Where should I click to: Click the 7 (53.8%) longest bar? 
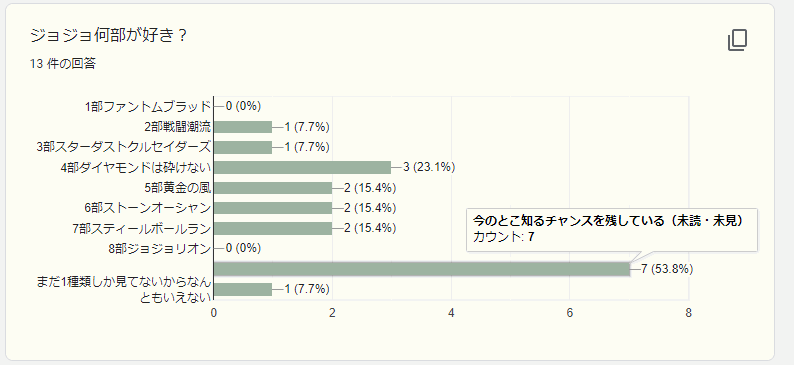(422, 269)
